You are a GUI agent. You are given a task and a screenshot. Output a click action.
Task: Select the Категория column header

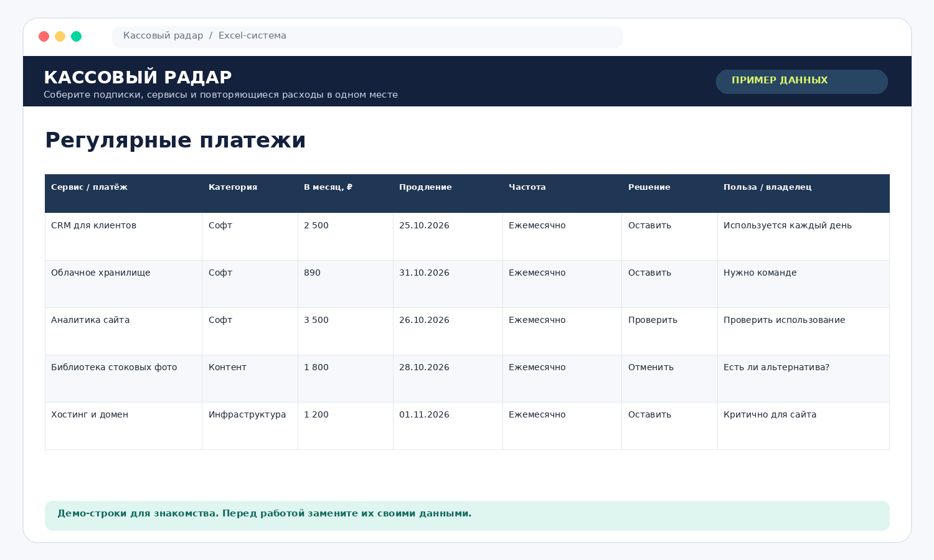pos(250,194)
